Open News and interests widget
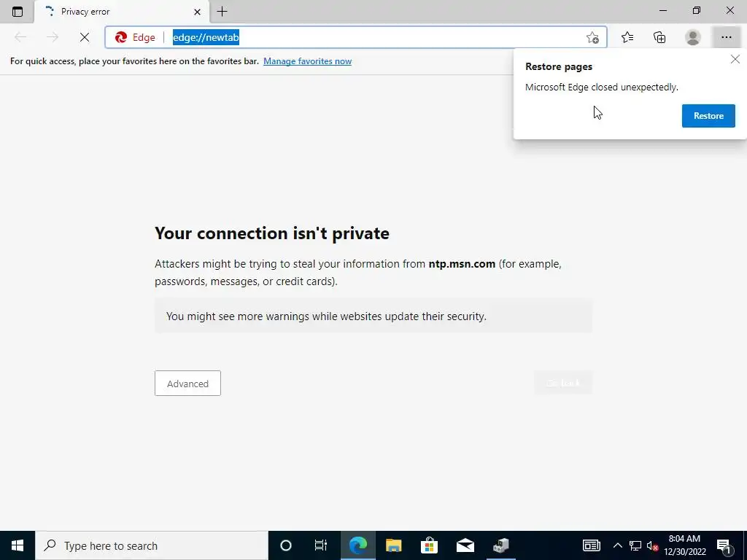The width and height of the screenshot is (747, 560). (x=591, y=545)
